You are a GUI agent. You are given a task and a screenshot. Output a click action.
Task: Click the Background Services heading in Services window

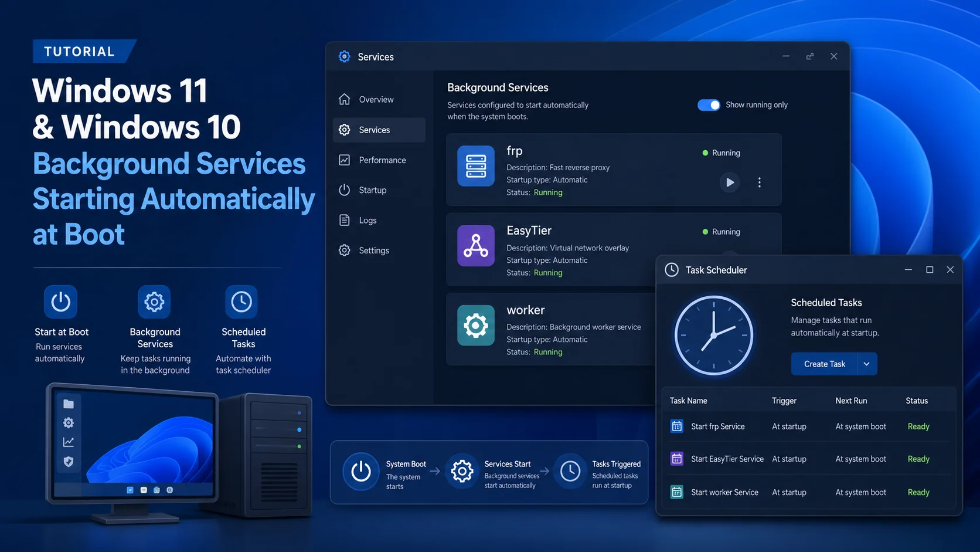pyautogui.click(x=498, y=87)
